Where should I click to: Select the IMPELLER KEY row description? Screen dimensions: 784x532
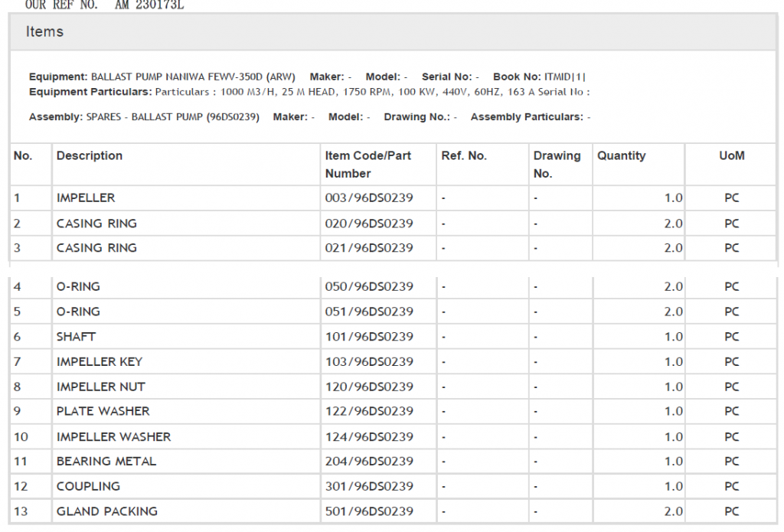point(100,361)
